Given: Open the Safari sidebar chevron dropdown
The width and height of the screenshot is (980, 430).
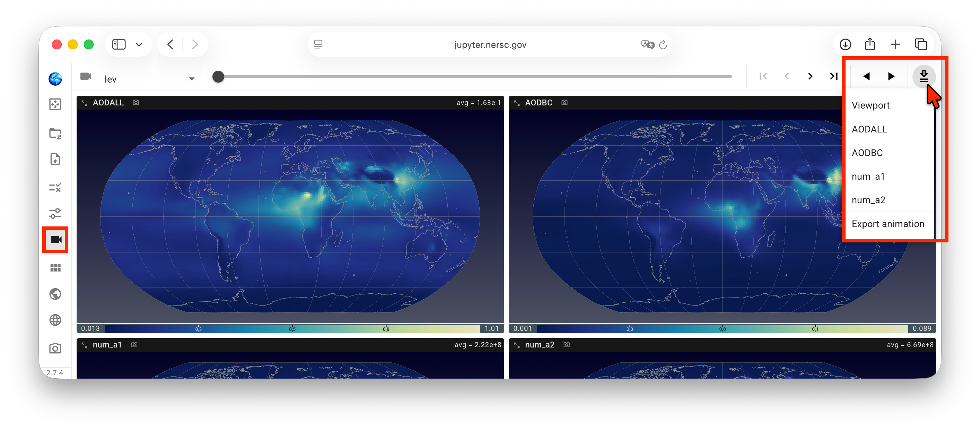Looking at the screenshot, I should tap(139, 44).
